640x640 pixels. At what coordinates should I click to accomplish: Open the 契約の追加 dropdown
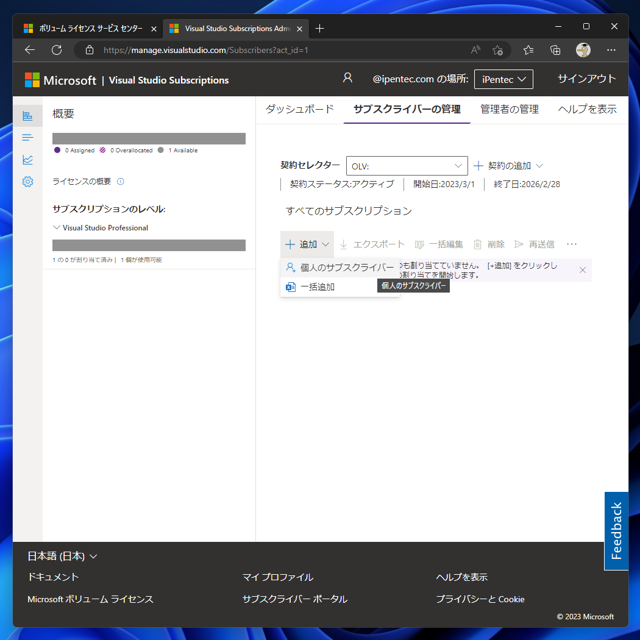(x=508, y=166)
